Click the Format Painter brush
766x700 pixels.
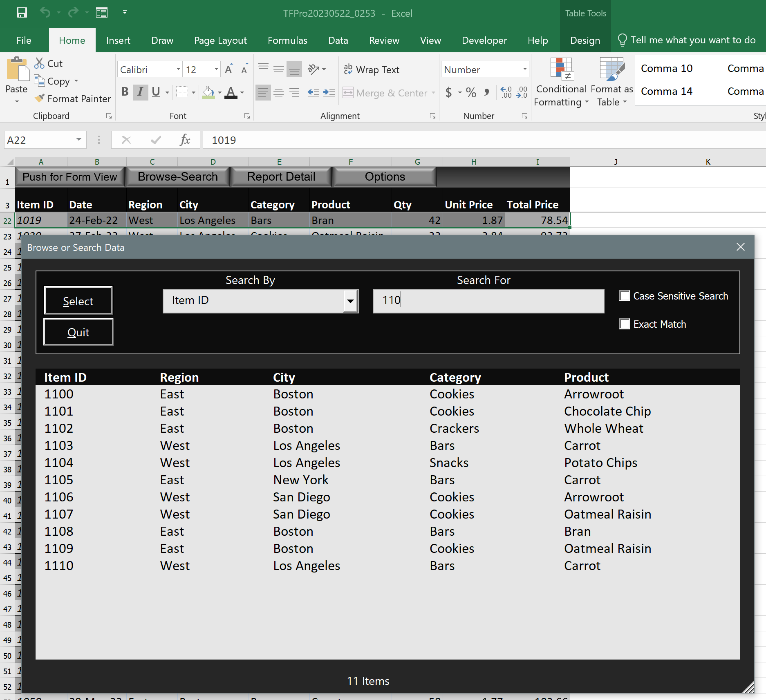click(40, 98)
